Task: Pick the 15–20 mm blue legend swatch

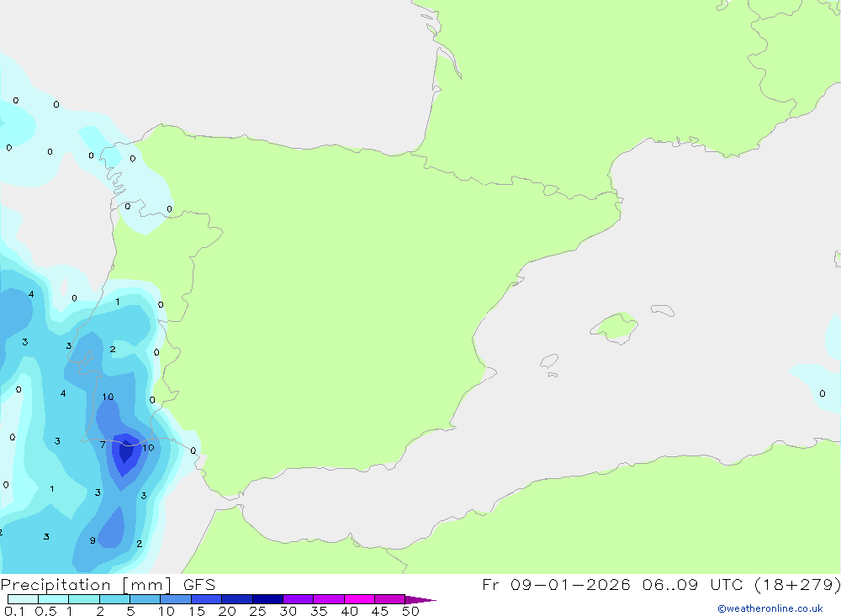Action: click(x=206, y=599)
